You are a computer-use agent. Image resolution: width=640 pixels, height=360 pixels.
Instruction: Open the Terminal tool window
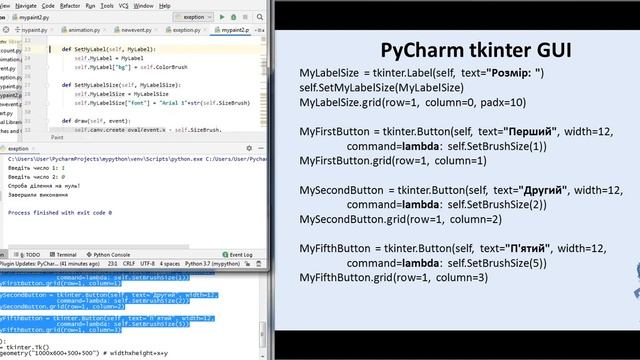click(63, 255)
